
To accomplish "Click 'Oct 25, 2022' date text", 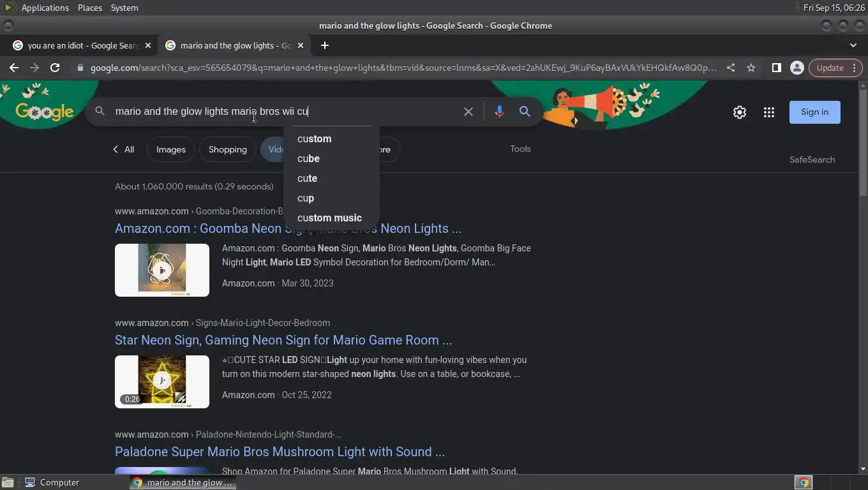I will (x=307, y=395).
